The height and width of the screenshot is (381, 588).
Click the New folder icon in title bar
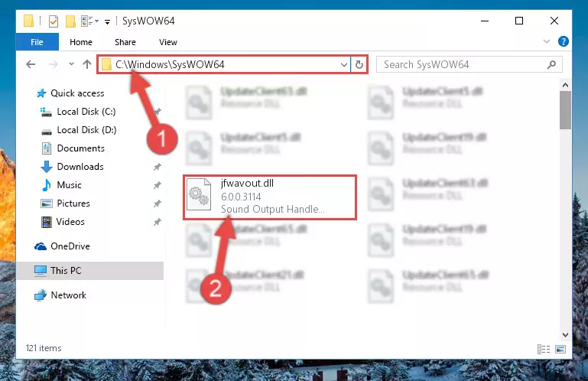pos(70,21)
